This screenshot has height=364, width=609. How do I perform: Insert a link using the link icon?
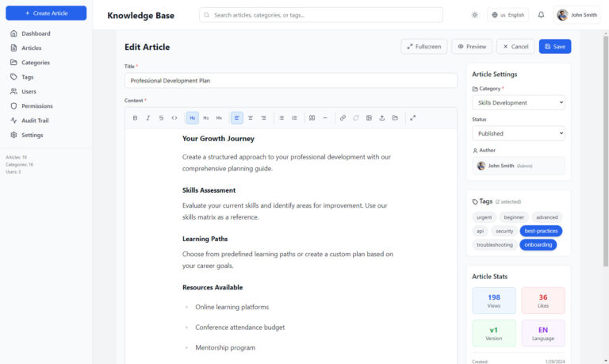pos(343,118)
